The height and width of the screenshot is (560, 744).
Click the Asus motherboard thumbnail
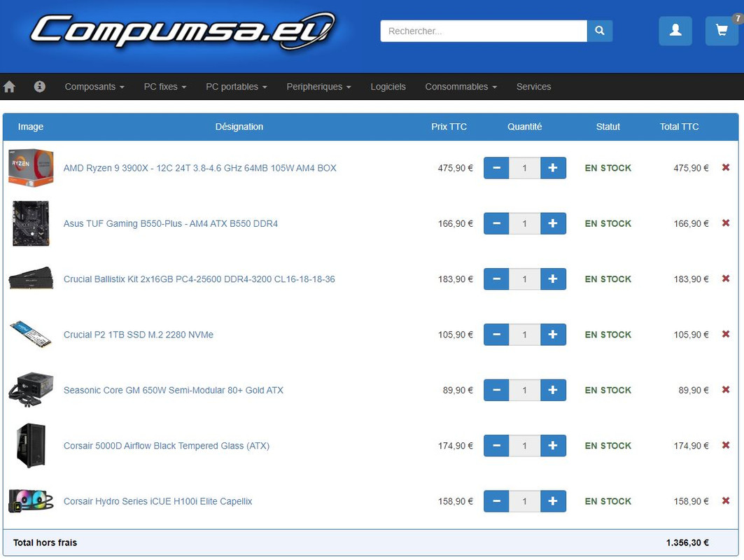point(31,223)
